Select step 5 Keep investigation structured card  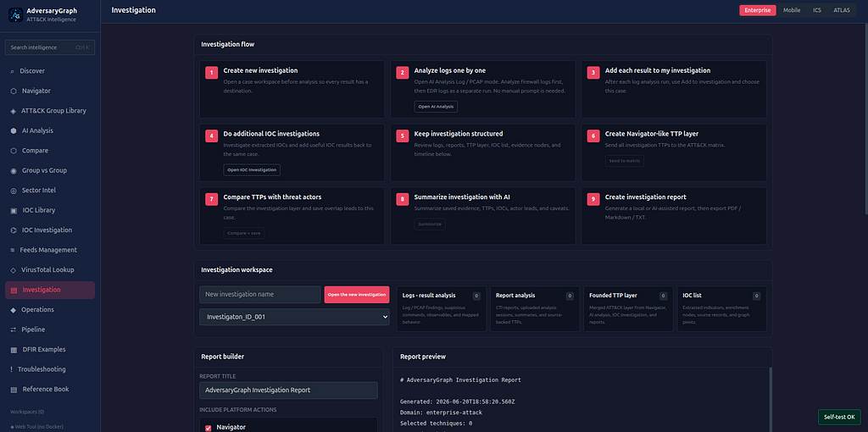pos(482,152)
